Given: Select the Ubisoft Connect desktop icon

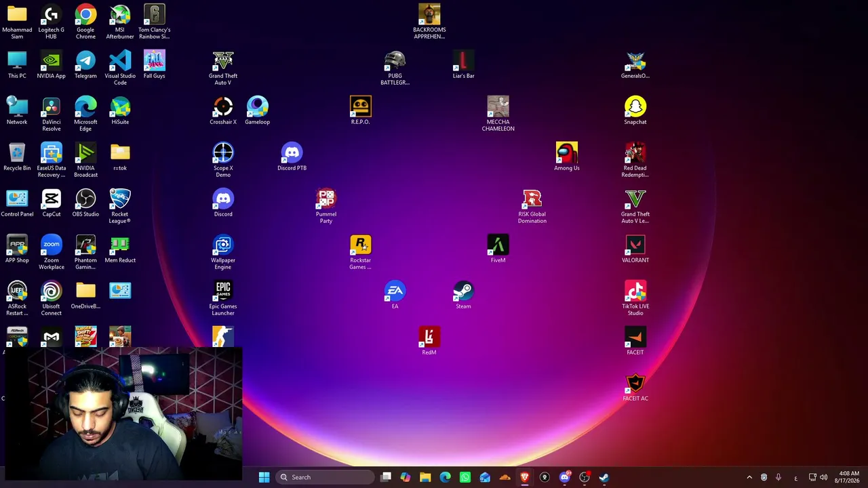Looking at the screenshot, I should (x=51, y=298).
